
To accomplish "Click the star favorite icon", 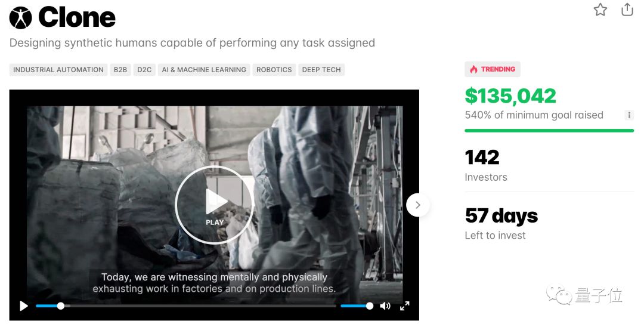I will 600,10.
